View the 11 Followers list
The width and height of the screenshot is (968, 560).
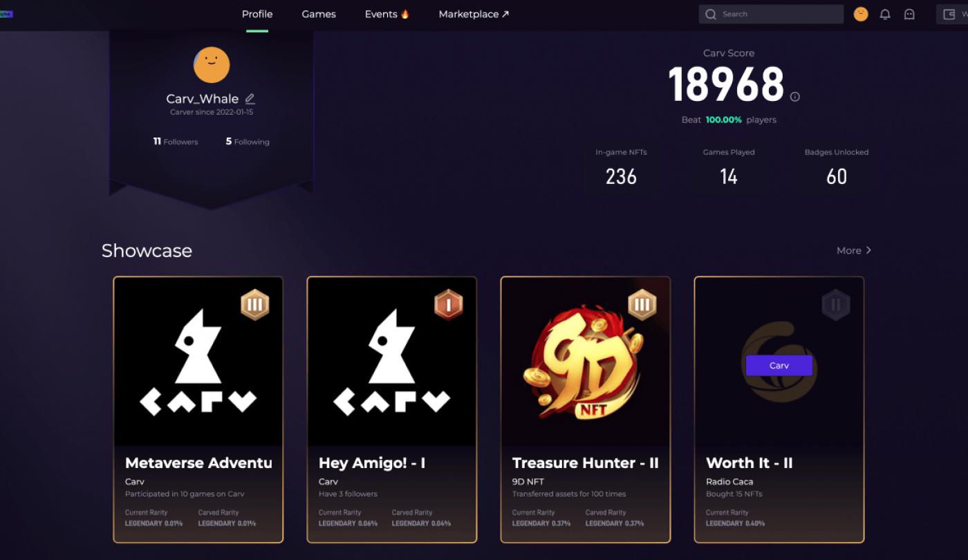pos(176,142)
